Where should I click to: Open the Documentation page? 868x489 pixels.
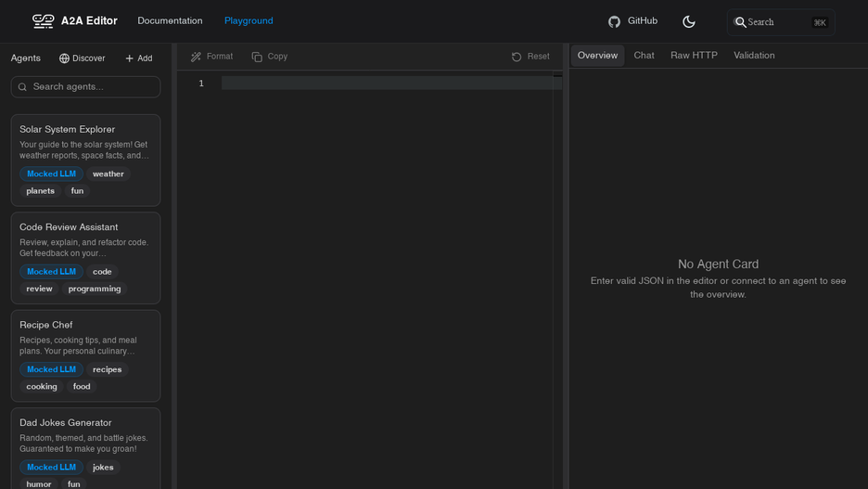pos(170,20)
